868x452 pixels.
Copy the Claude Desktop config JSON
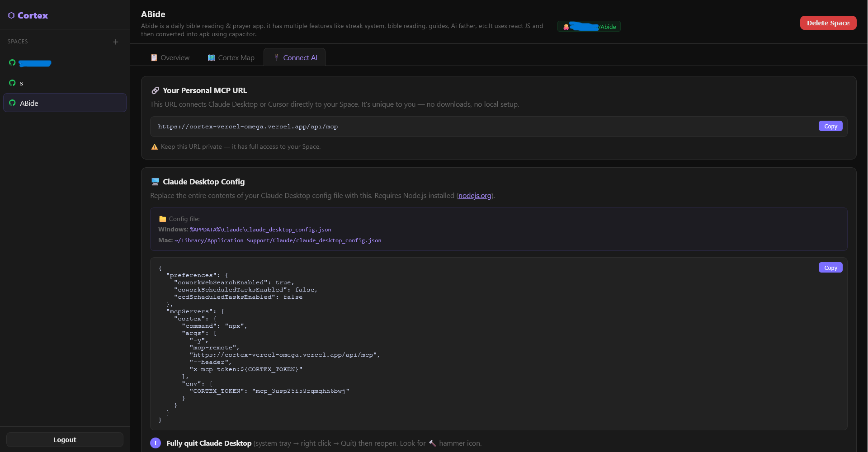tap(830, 268)
